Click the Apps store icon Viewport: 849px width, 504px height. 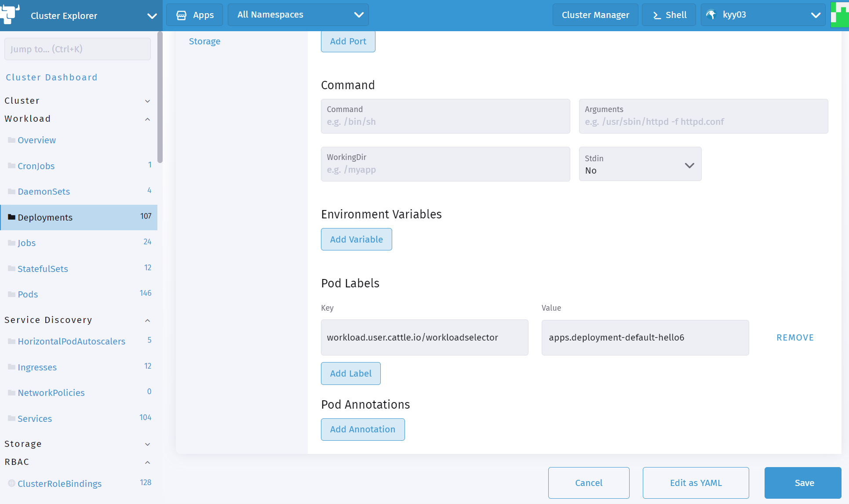point(181,15)
